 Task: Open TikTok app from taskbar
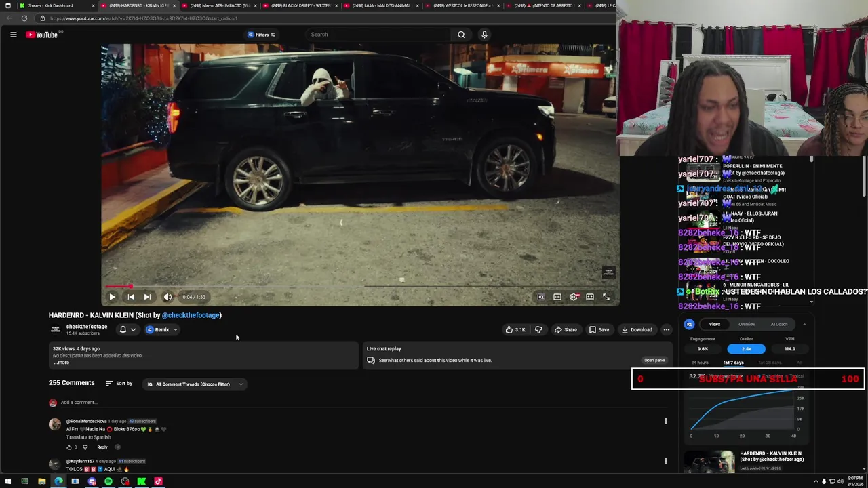click(x=158, y=481)
